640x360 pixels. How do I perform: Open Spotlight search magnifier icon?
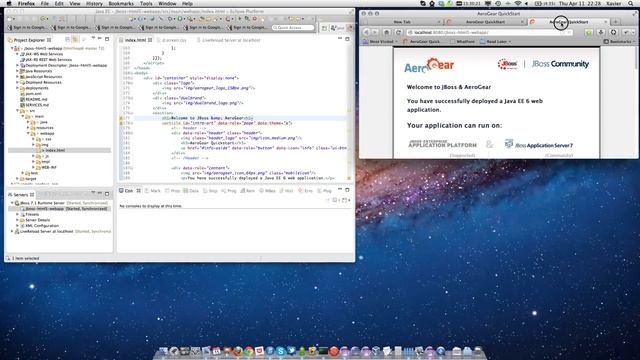click(631, 3)
